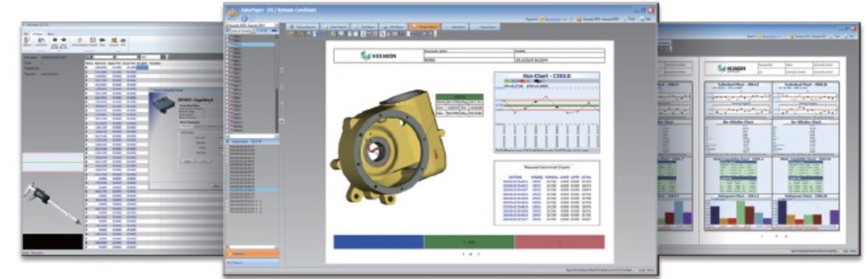Viewport: 868px width, 279px height.
Task: Click the green refresh icon in report toolbar
Action: click(333, 34)
